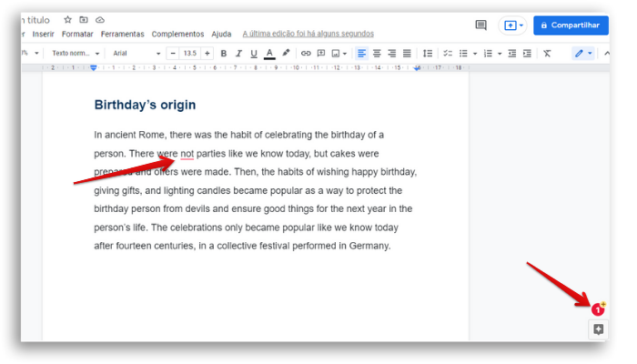Justify the text

click(x=407, y=53)
